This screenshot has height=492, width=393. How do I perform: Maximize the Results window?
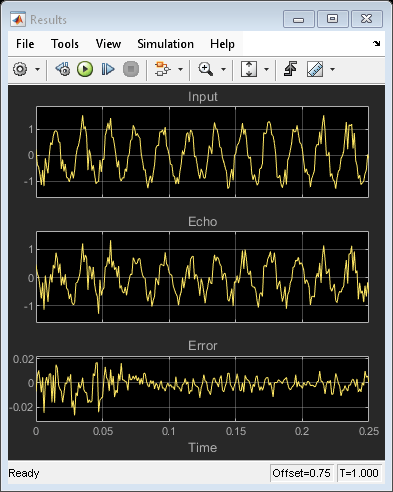[332, 19]
